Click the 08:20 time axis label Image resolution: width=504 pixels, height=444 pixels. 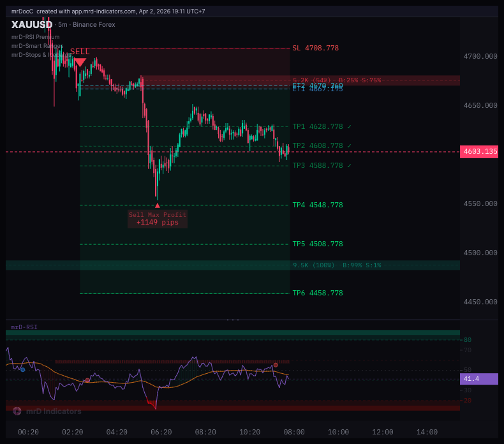[x=205, y=433]
